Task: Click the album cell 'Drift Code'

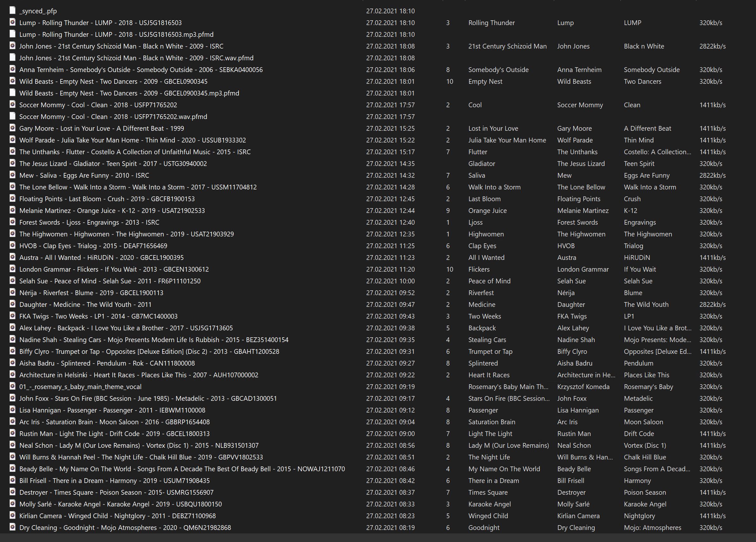Action: pyautogui.click(x=639, y=434)
